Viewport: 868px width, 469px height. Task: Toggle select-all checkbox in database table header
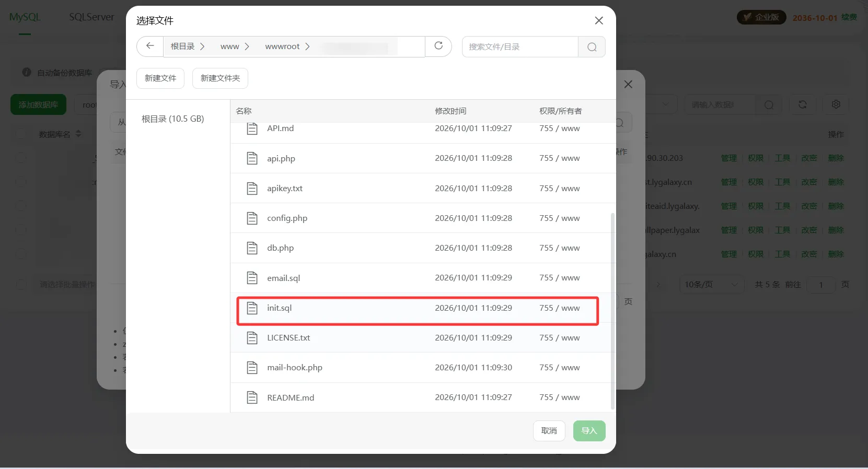(x=21, y=134)
